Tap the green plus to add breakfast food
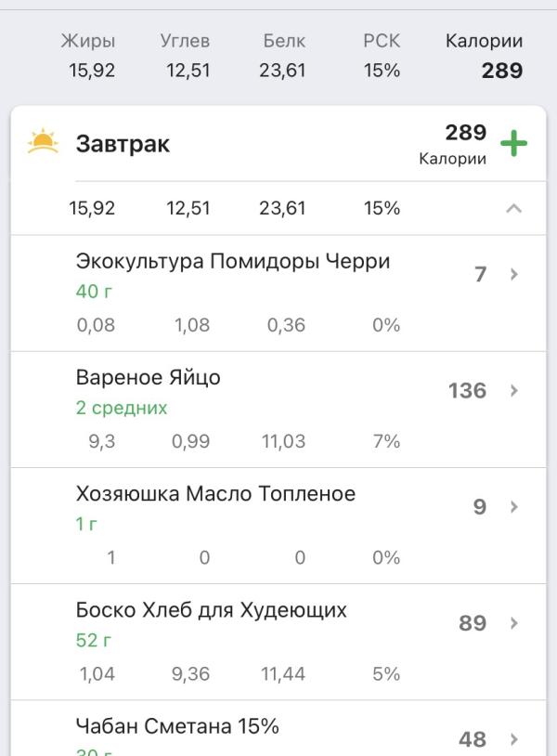557x756 pixels. click(513, 144)
